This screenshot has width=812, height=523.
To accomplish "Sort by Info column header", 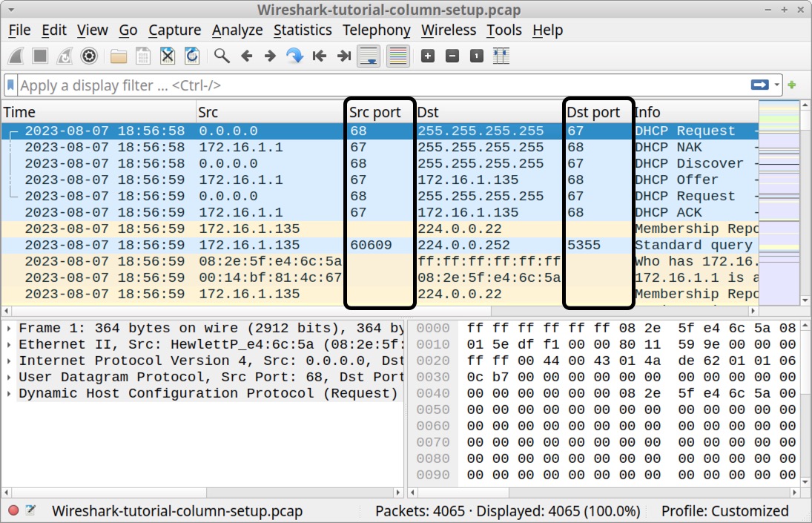I will (x=696, y=112).
